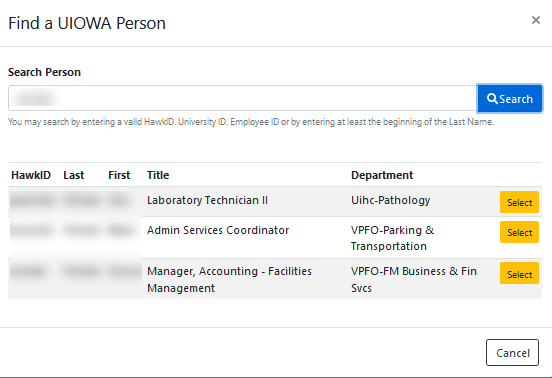Select the Admin Services Coordinator person
552x378 pixels.
click(x=519, y=232)
